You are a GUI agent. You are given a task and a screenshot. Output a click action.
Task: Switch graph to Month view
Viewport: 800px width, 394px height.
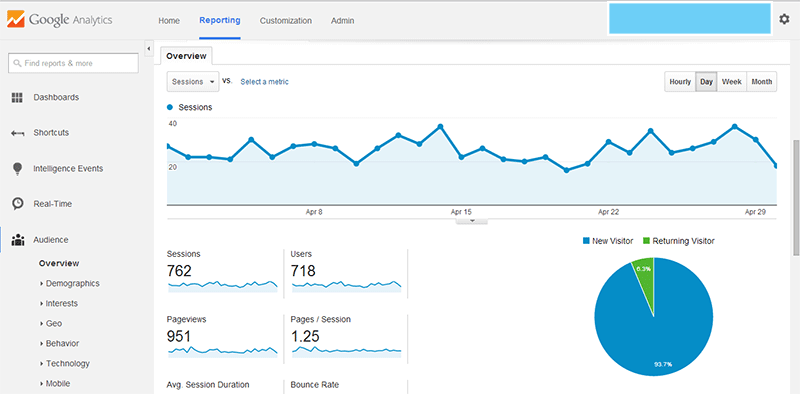(x=762, y=82)
